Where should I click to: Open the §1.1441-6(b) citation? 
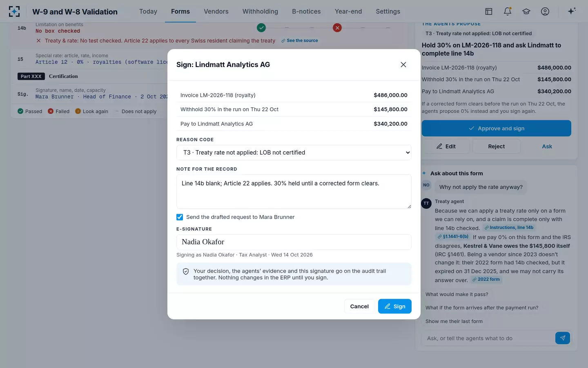pyautogui.click(x=453, y=237)
